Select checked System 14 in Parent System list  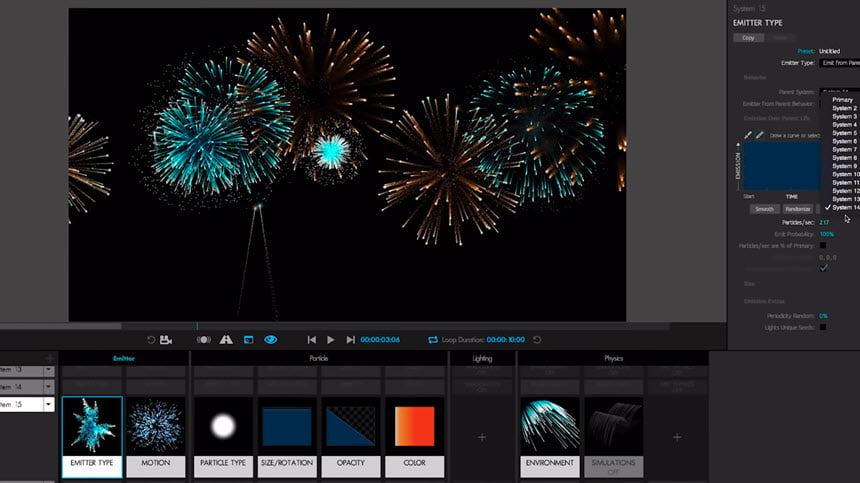[846, 207]
